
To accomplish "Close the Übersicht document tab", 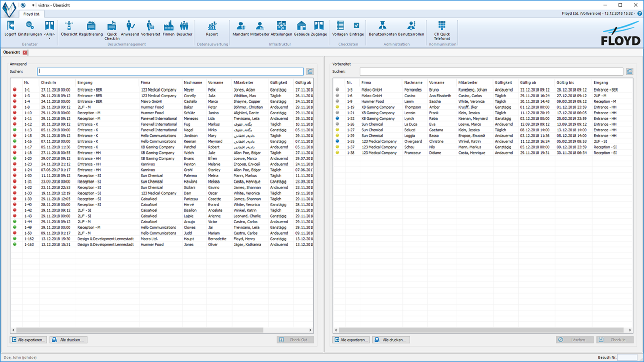I will point(25,52).
